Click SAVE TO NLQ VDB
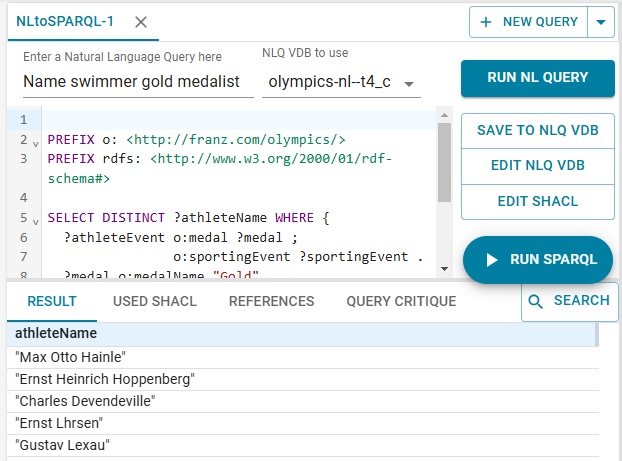Screen dimensions: 622x461 tap(538, 131)
